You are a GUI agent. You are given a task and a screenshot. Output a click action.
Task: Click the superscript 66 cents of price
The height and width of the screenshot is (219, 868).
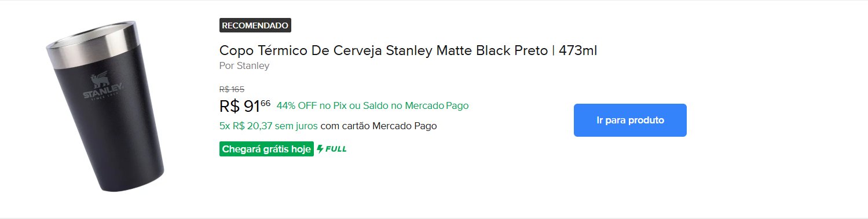pyautogui.click(x=266, y=103)
